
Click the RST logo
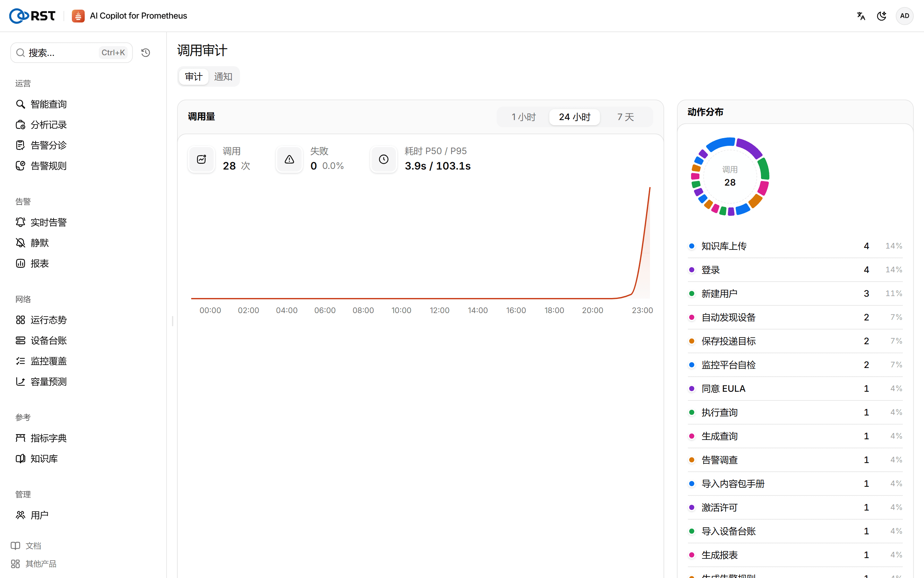tap(32, 16)
